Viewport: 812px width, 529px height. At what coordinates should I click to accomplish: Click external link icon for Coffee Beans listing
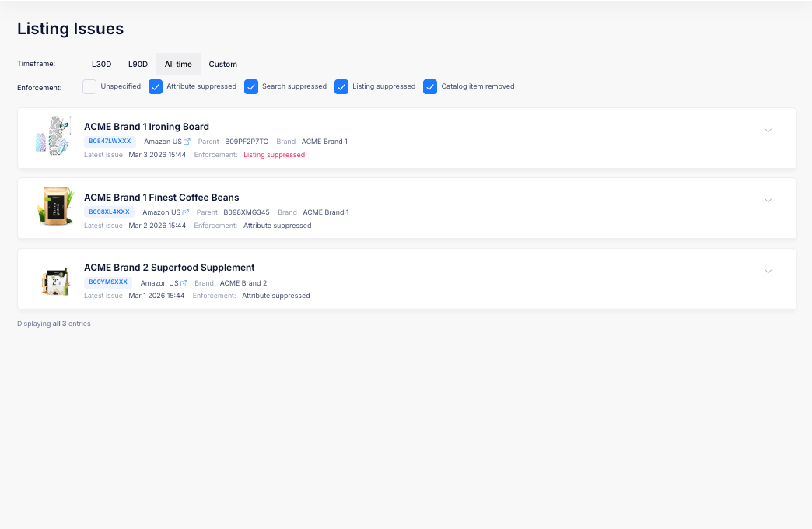[x=185, y=212]
